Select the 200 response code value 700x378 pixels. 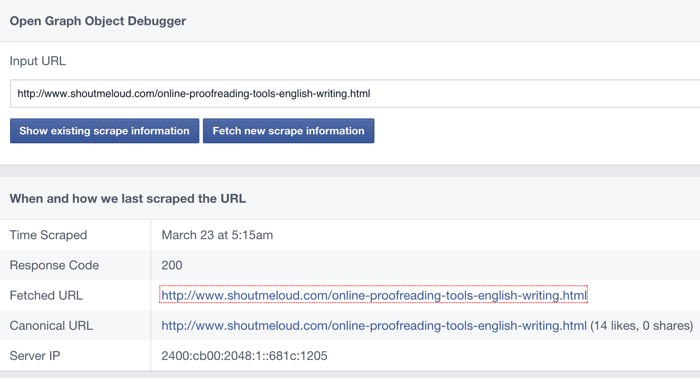point(172,265)
